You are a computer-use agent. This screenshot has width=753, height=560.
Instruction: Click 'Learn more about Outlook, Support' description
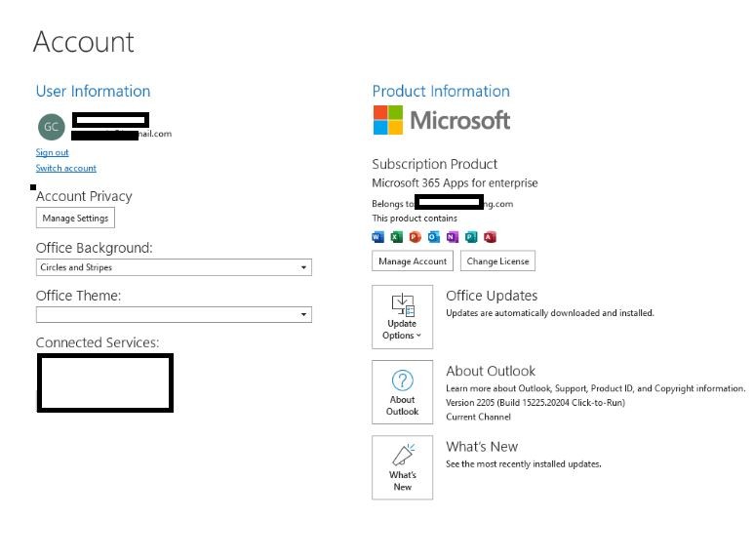(x=596, y=388)
